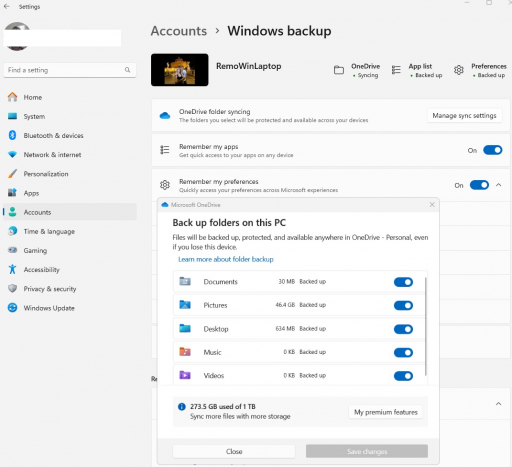The image size is (512, 467).
Task: Click the System monitor icon
Action: [12, 116]
